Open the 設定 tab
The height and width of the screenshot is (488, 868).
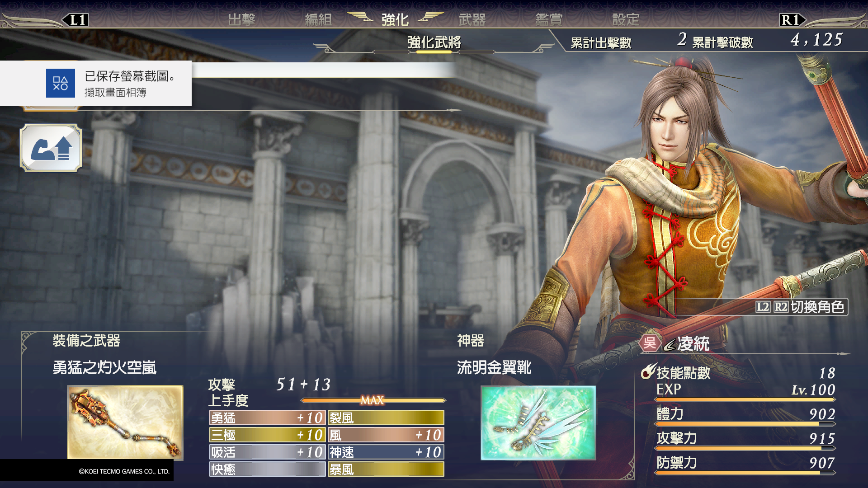[x=626, y=19]
